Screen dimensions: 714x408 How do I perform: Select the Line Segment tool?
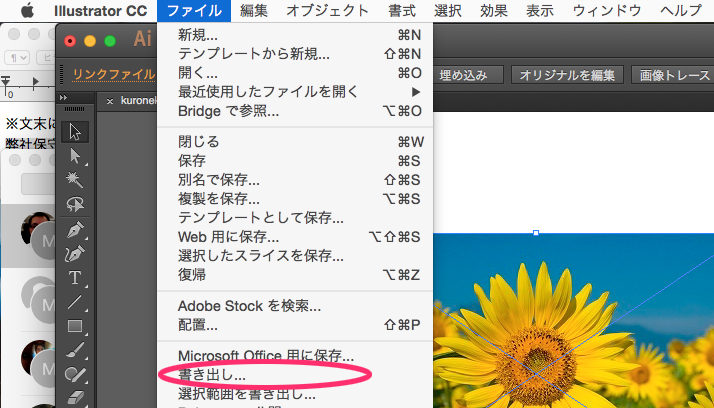75,302
